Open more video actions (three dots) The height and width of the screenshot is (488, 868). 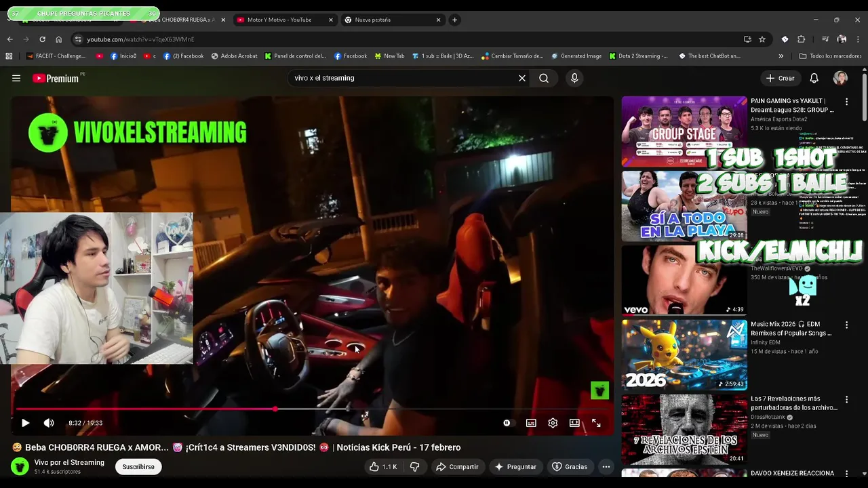[x=606, y=466]
